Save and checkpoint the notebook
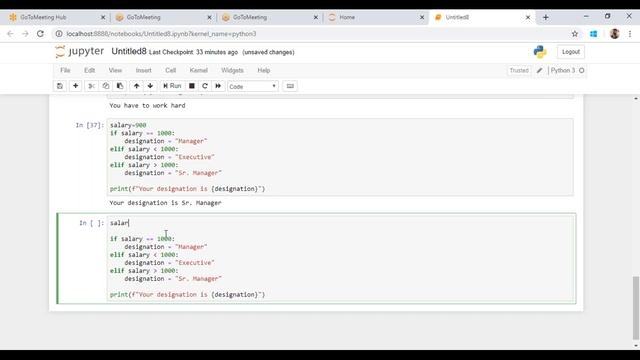Screen dimensions: 640x360 [x=60, y=86]
